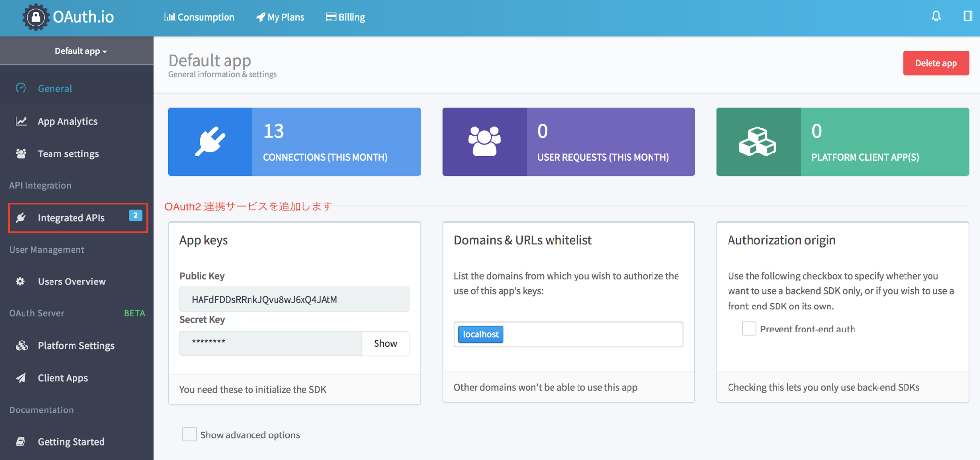Click the Documentation section header
Screen dimensions: 980x460
coord(41,410)
